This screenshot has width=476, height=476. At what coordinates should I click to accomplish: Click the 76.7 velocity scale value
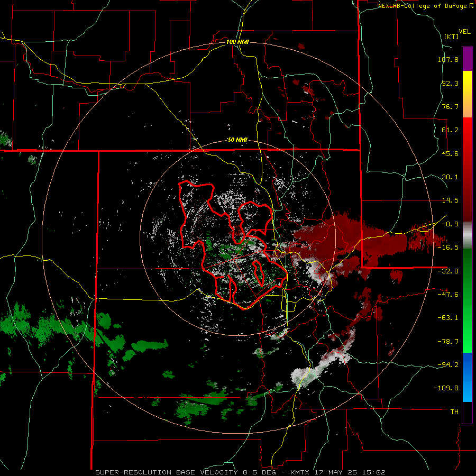tap(450, 106)
